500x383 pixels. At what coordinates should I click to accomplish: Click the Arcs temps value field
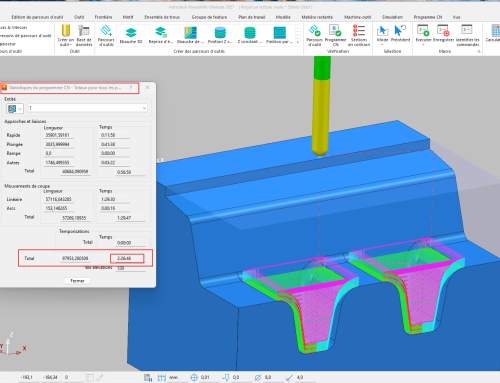click(x=114, y=208)
